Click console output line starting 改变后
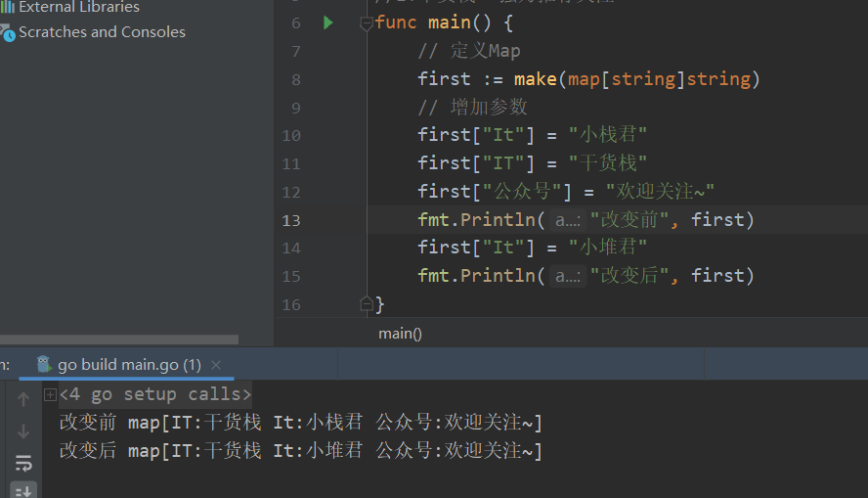The image size is (868, 498). [x=301, y=450]
